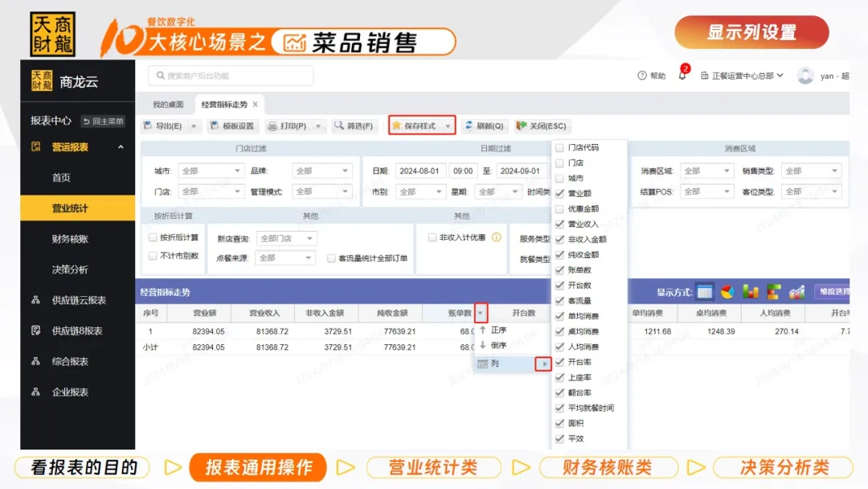Open the 品牌 dropdown
Viewport: 868px width, 489px height.
coord(322,171)
